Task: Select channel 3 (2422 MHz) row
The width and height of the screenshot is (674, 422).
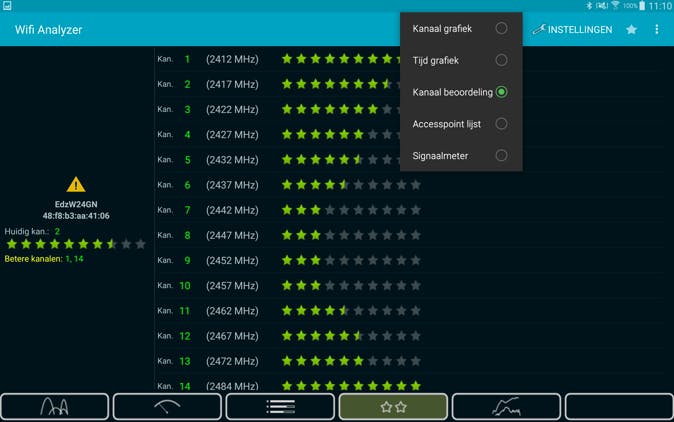Action: 278,109
